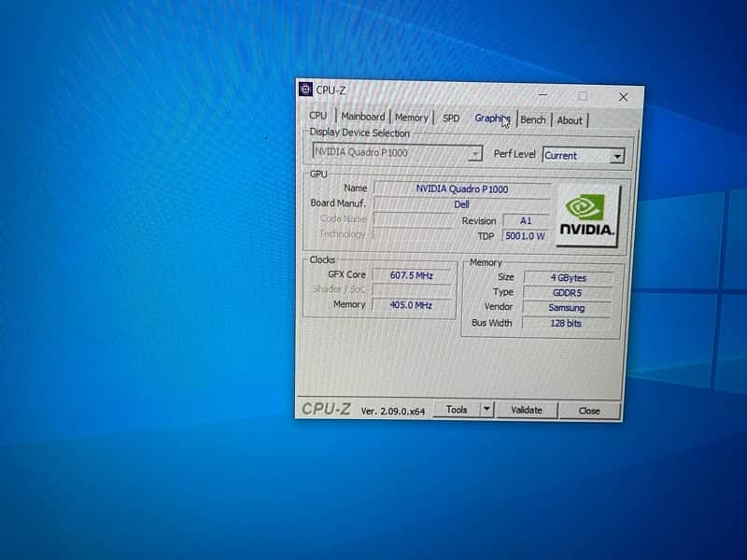Close CPU-Z with the title bar X
Screen dimensions: 747x560
(x=623, y=96)
